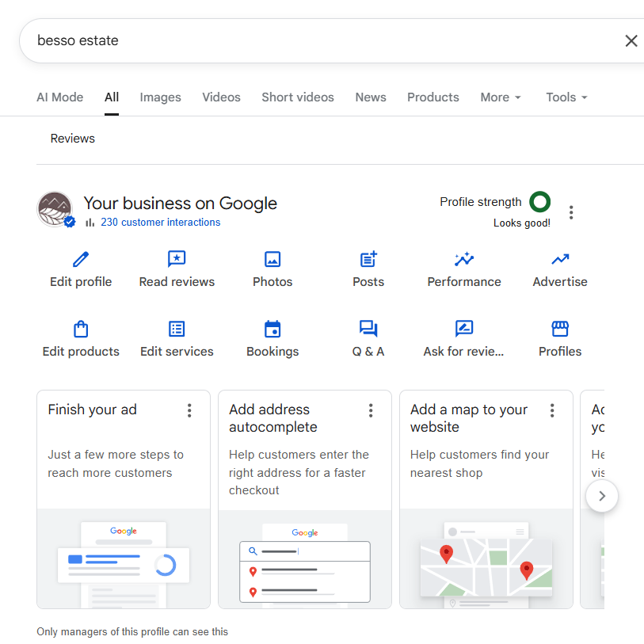Click 'Just a few more steps' description
The width and height of the screenshot is (644, 644).
point(116,463)
